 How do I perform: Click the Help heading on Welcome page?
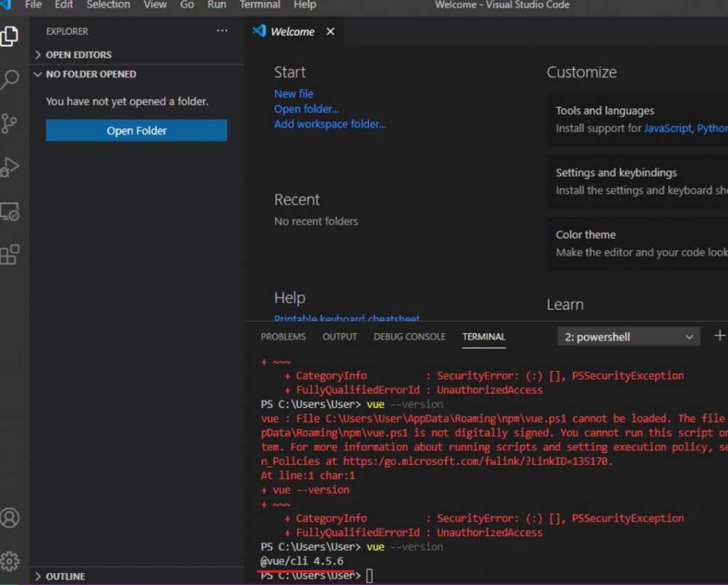[x=290, y=298]
